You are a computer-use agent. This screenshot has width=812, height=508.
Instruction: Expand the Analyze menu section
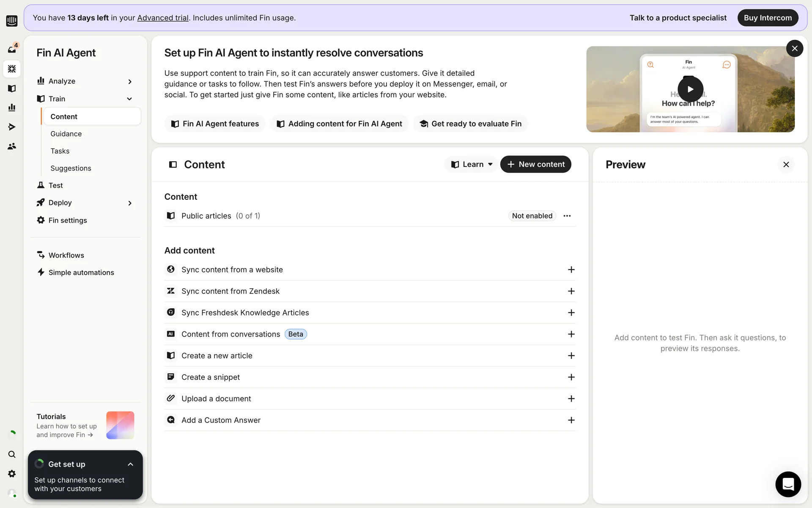click(130, 81)
